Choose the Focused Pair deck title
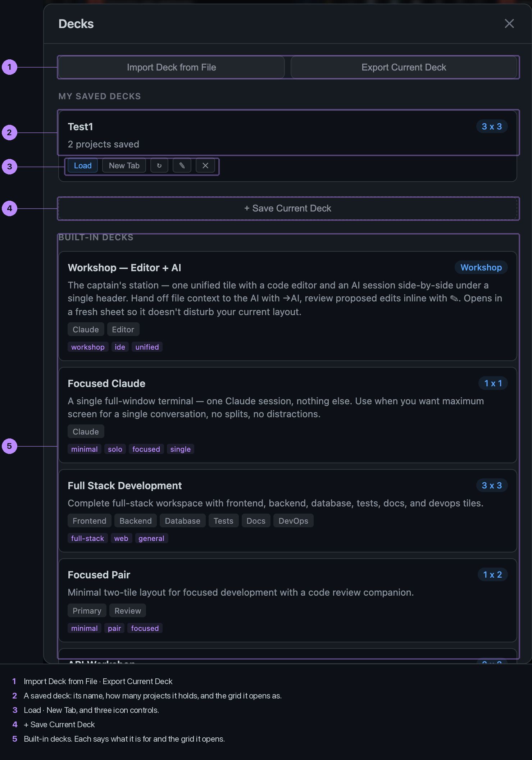The width and height of the screenshot is (532, 760). pyautogui.click(x=99, y=575)
